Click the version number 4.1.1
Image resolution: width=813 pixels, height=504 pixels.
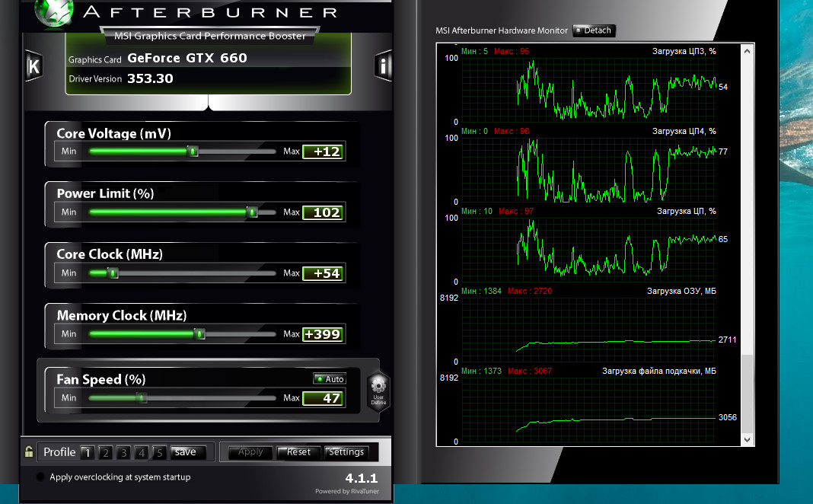point(362,478)
